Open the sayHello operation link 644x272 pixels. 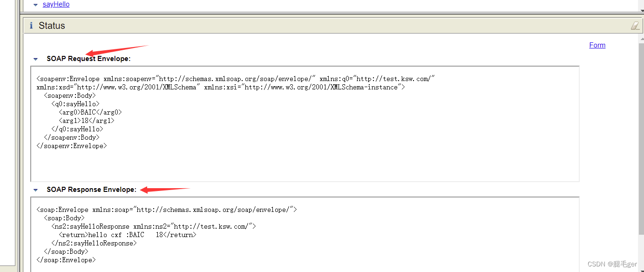56,4
